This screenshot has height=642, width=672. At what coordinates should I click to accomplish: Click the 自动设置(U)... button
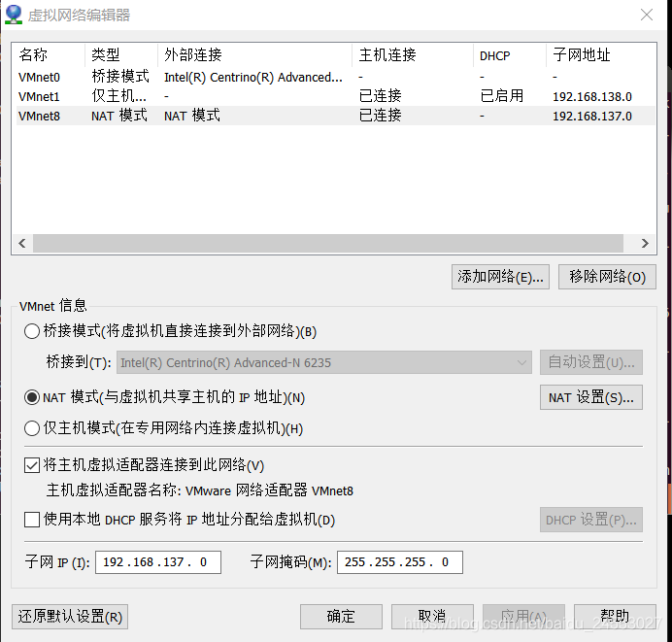[591, 362]
